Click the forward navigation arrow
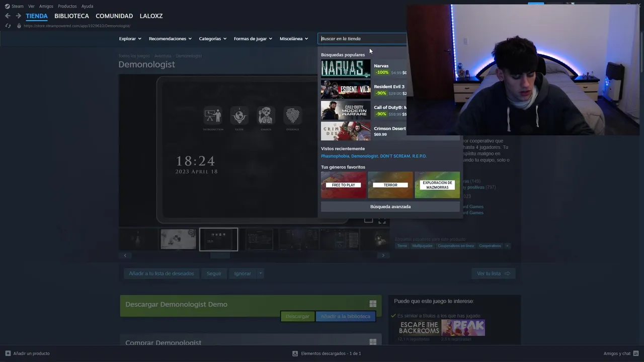This screenshot has width=644, height=362. click(18, 16)
